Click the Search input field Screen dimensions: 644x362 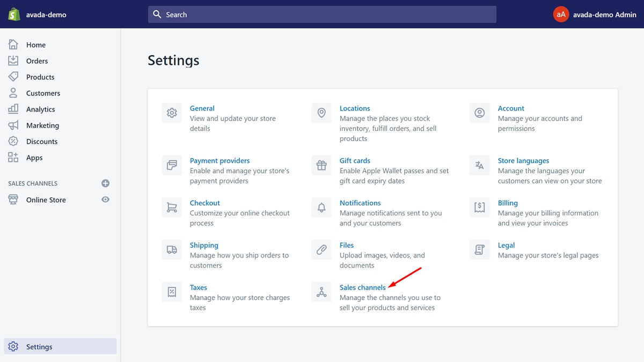tap(322, 14)
